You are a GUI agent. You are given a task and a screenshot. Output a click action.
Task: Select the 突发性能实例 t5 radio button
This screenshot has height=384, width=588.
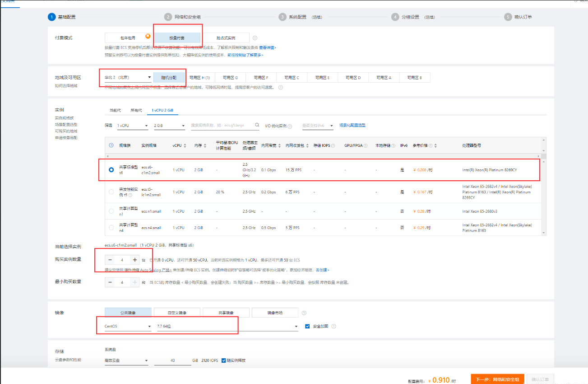tap(111, 192)
